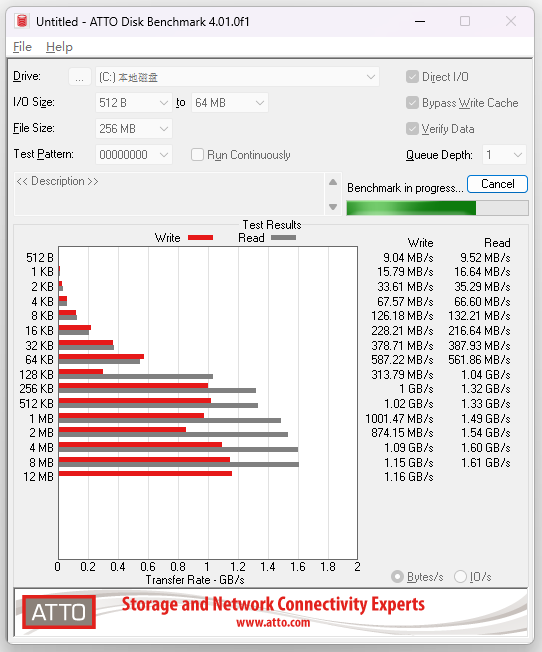Image resolution: width=542 pixels, height=652 pixels.
Task: Click the gray Read legend marker
Action: [283, 238]
